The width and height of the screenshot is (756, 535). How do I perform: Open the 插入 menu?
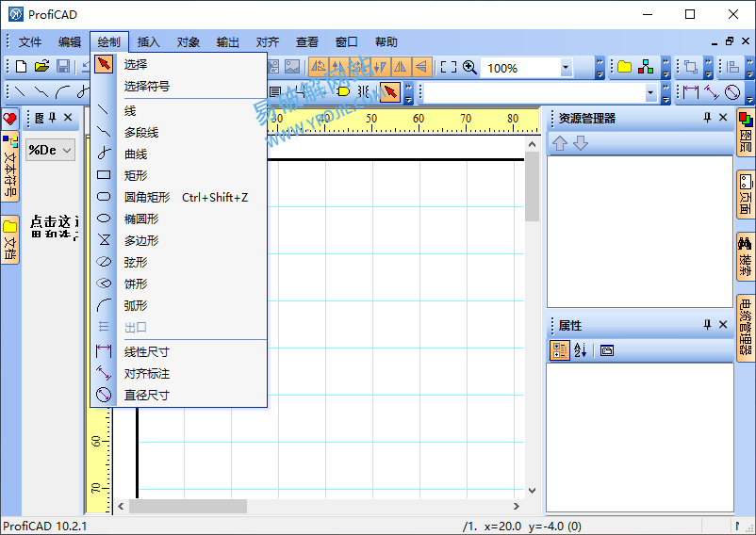click(148, 42)
